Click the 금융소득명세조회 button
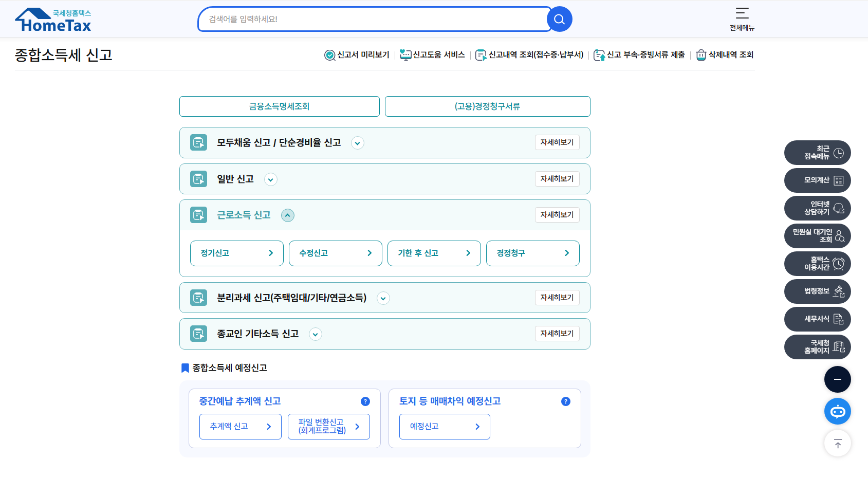 tap(280, 106)
